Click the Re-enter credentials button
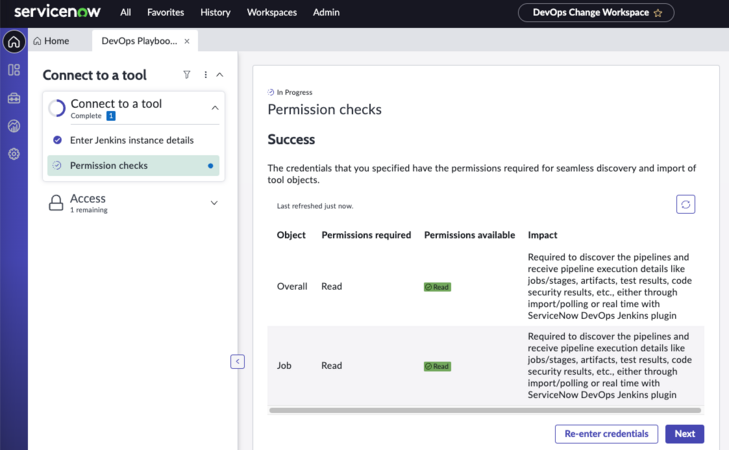The height and width of the screenshot is (450, 729). click(x=606, y=434)
